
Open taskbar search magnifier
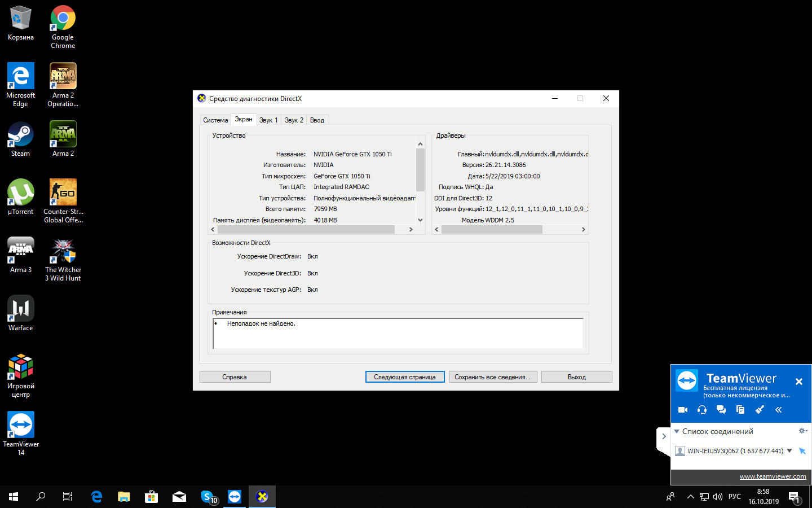[x=41, y=497]
